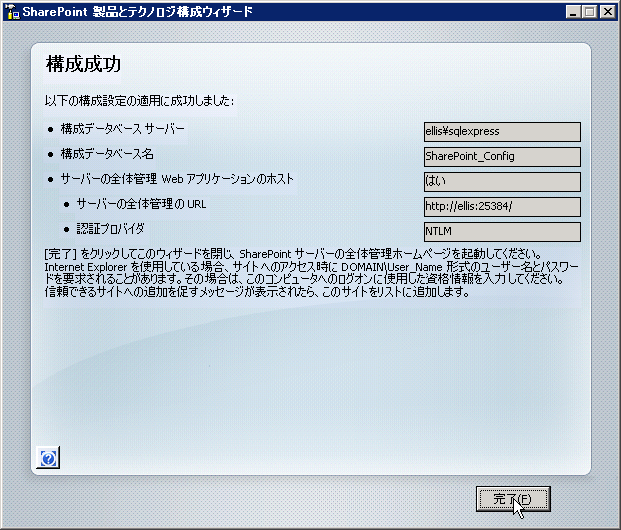Screen dimensions: 621x530
Task: Click the 以下の構成設定の適用に成功しました text
Action: point(140,101)
